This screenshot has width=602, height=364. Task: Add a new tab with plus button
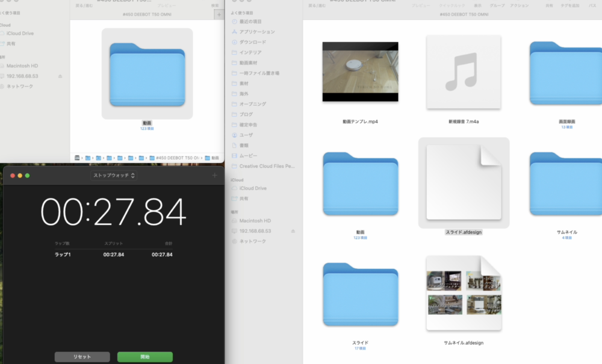click(219, 14)
